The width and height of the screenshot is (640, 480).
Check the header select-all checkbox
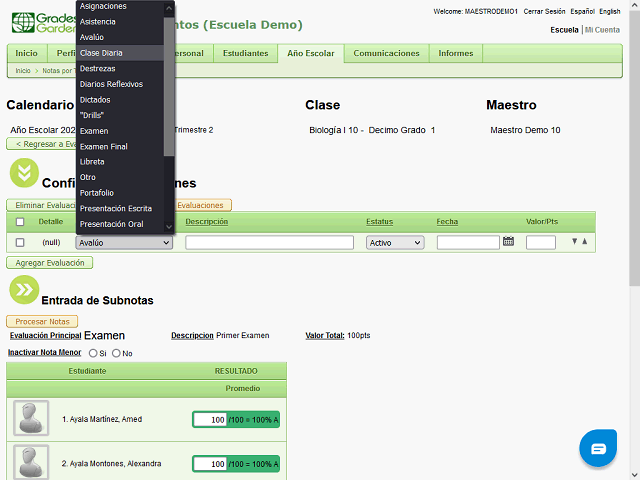coord(20,221)
